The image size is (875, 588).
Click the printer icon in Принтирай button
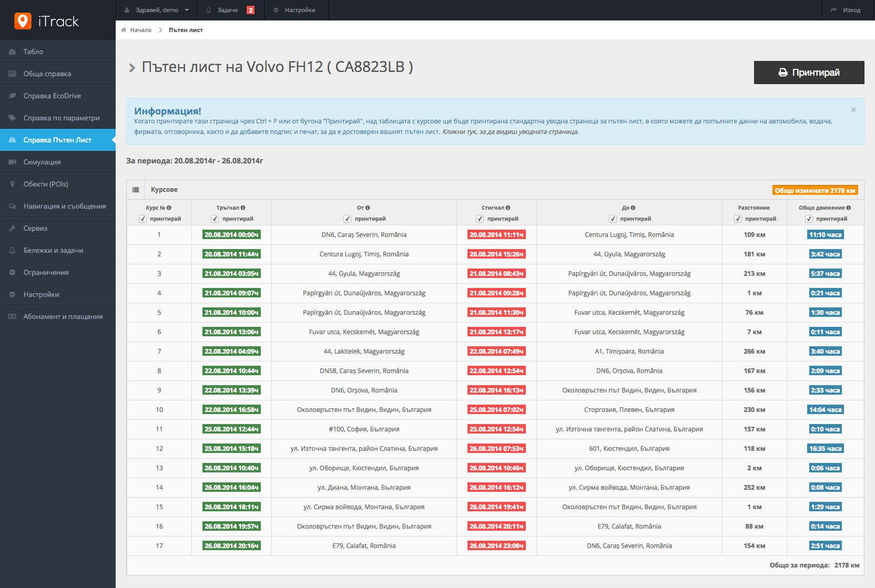[x=783, y=73]
